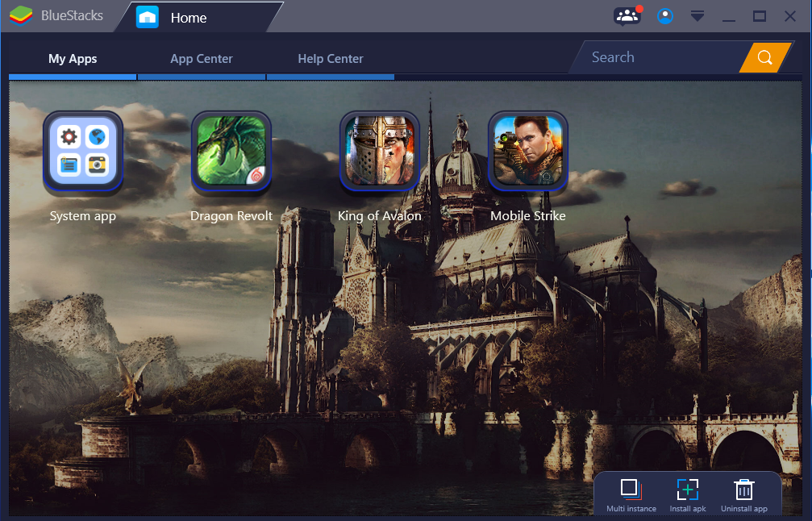Click the Mobile Strike text label
Viewport: 812px width, 521px height.
point(528,216)
